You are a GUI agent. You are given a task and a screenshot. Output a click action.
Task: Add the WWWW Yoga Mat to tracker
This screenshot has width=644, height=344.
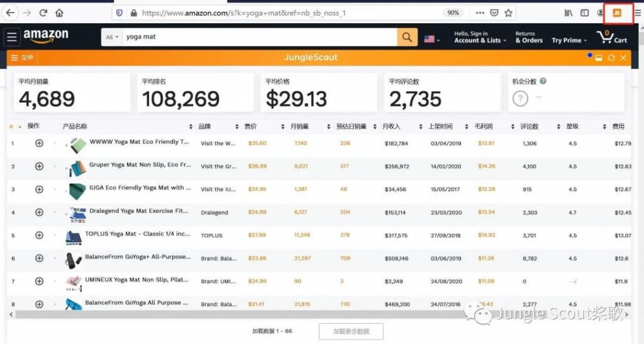[x=39, y=143]
